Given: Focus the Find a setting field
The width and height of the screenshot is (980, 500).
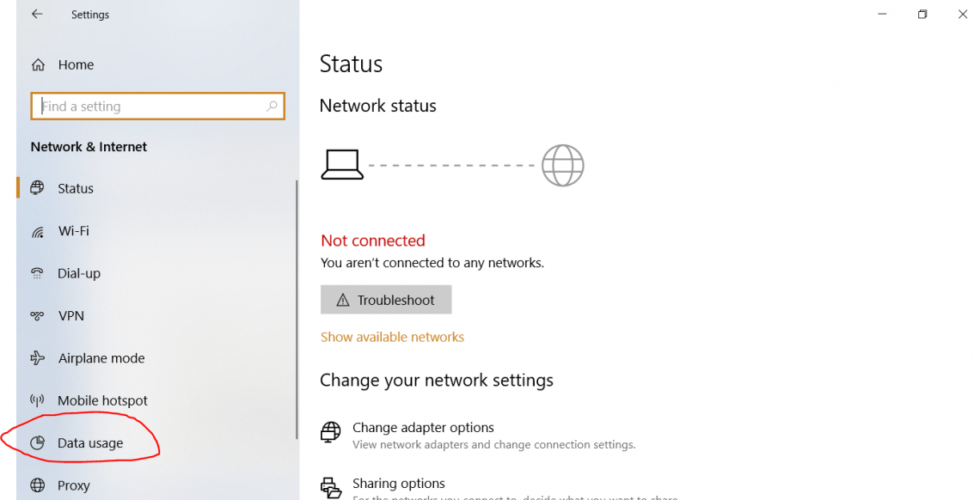Looking at the screenshot, I should [150, 107].
